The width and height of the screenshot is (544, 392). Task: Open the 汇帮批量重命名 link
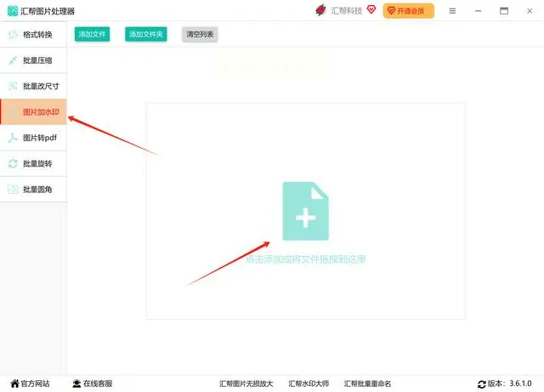pos(368,383)
